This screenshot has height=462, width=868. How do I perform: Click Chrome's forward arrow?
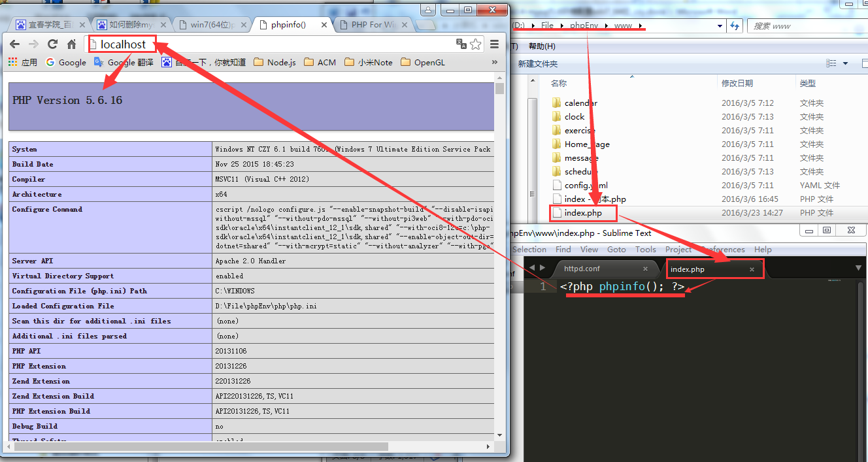[x=34, y=44]
